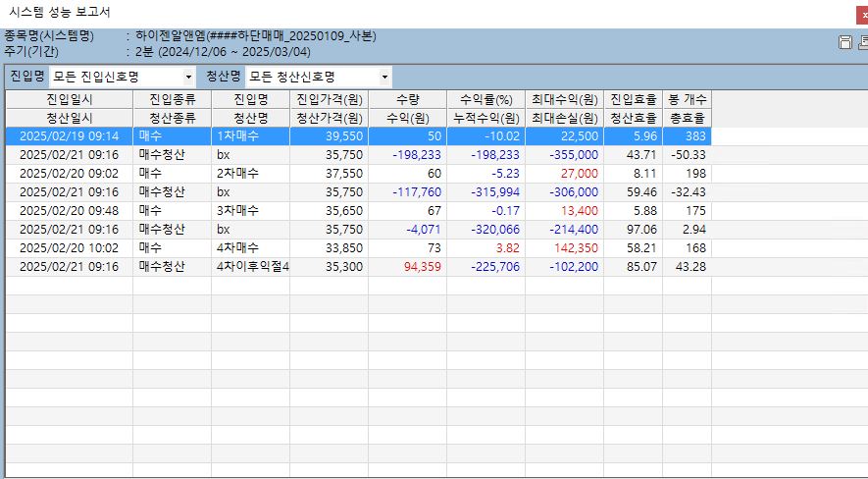
Task: Click the 4차이후익절4 exit name cell
Action: [252, 267]
